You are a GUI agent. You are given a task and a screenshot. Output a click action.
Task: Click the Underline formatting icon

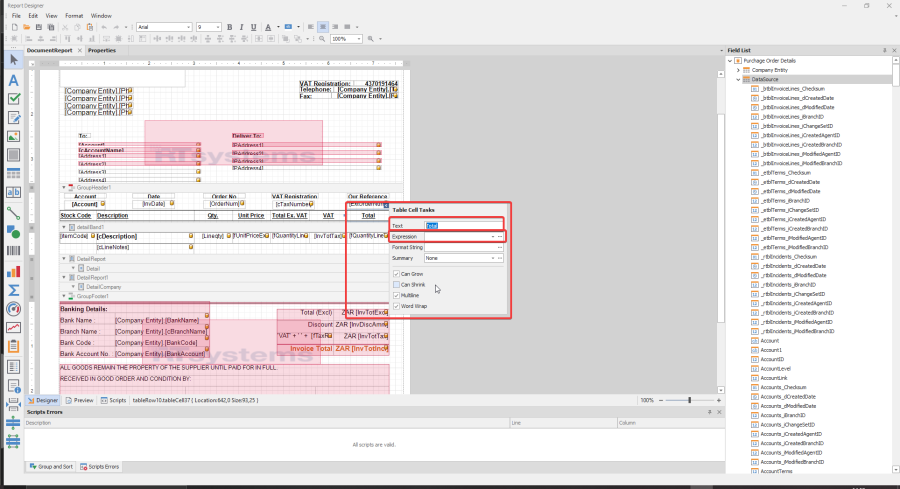(x=253, y=26)
